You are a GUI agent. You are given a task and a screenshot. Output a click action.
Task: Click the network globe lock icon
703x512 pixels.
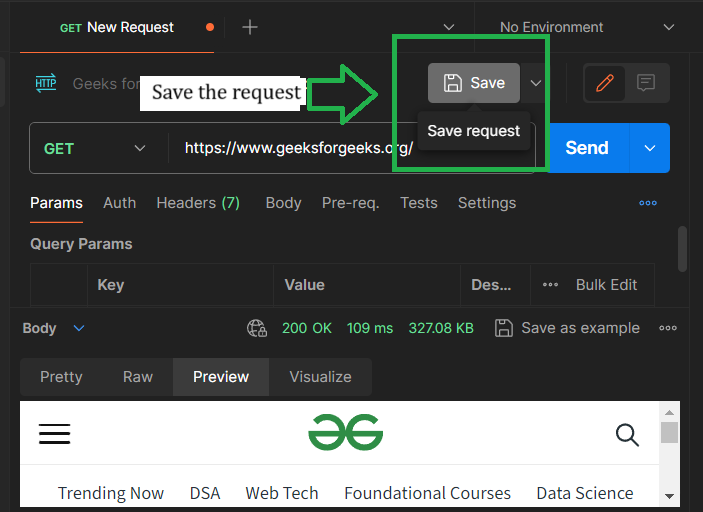point(257,328)
